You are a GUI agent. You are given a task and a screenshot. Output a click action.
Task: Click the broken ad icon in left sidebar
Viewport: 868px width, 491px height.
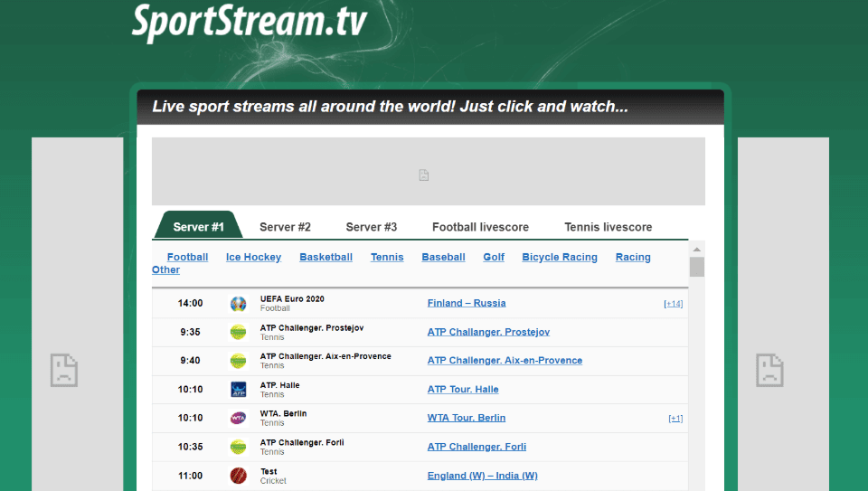(x=64, y=370)
